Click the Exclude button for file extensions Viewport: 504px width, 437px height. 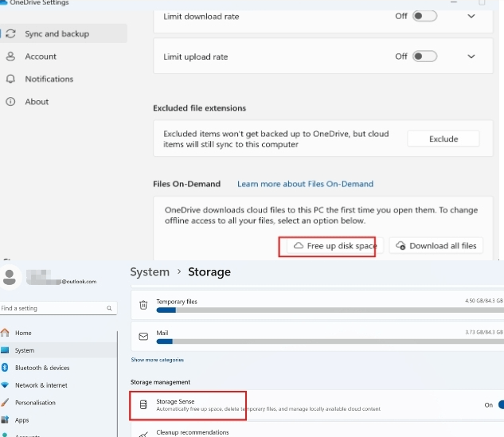(x=443, y=139)
